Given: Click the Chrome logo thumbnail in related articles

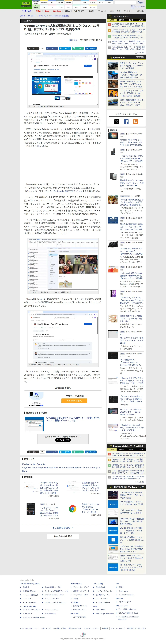Looking at the screenshot, I should pyautogui.click(x=73, y=509).
